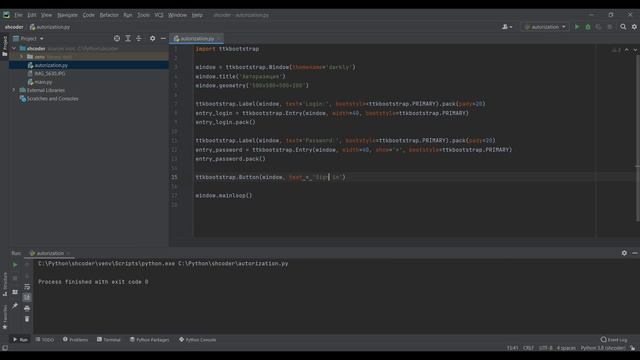The image size is (640, 360).
Task: Toggle soft-wrap icon in Run console
Action: (x=27, y=287)
